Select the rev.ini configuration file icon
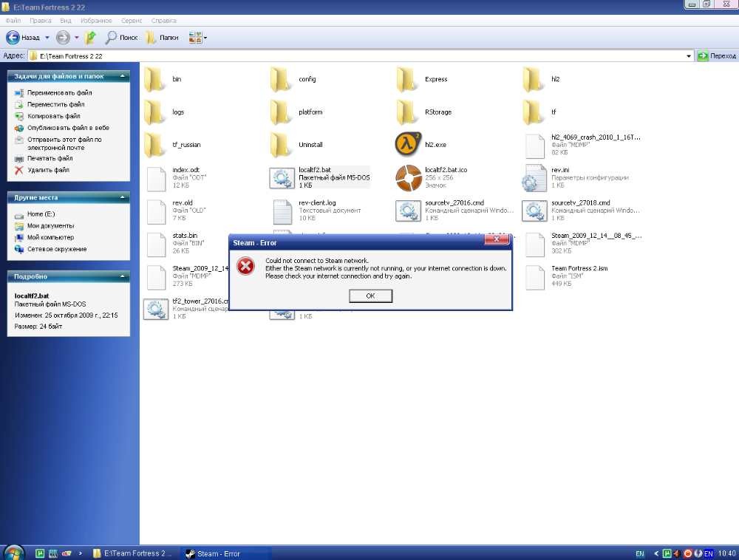 (534, 178)
